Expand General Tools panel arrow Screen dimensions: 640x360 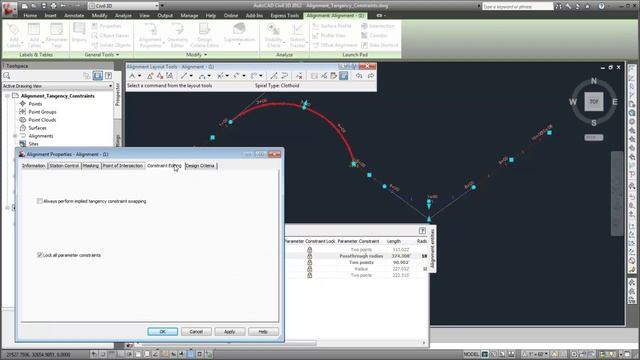(x=118, y=55)
